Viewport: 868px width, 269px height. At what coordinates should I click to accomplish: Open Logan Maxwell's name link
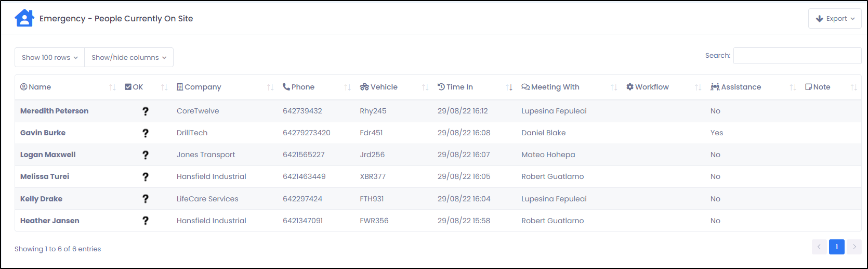click(48, 155)
